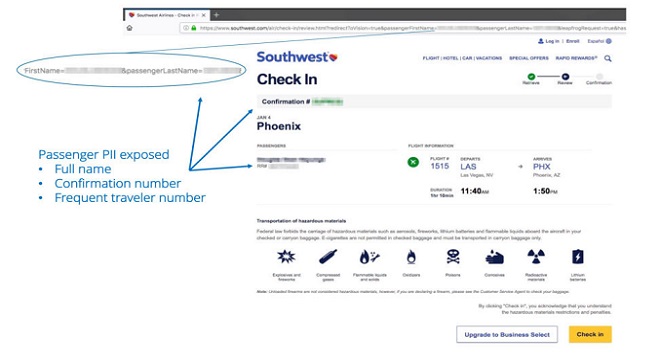
Task: Close the Southwest Airlines Check In tab
Action: [204, 15]
